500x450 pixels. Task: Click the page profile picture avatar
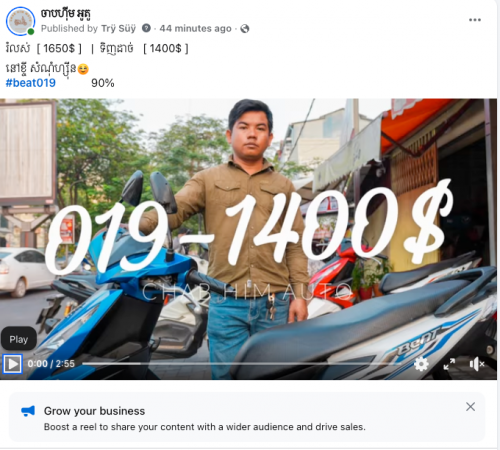[x=20, y=21]
